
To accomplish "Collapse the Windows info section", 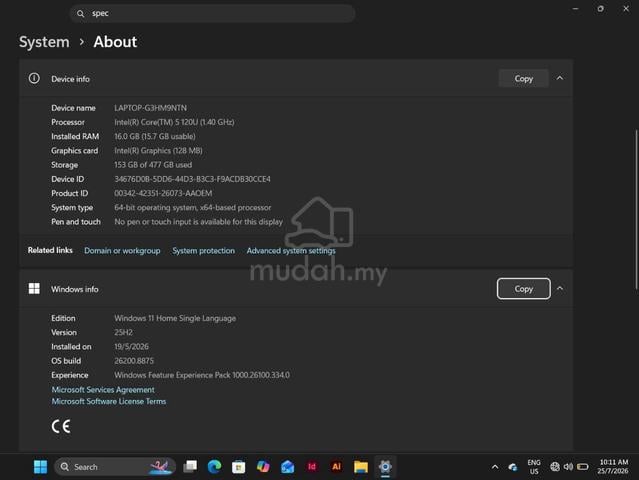I will click(x=560, y=288).
